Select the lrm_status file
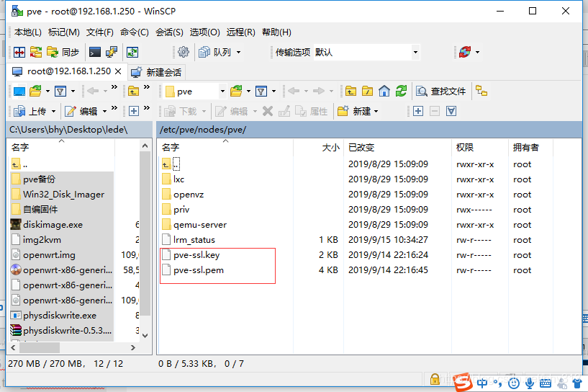 [x=194, y=240]
